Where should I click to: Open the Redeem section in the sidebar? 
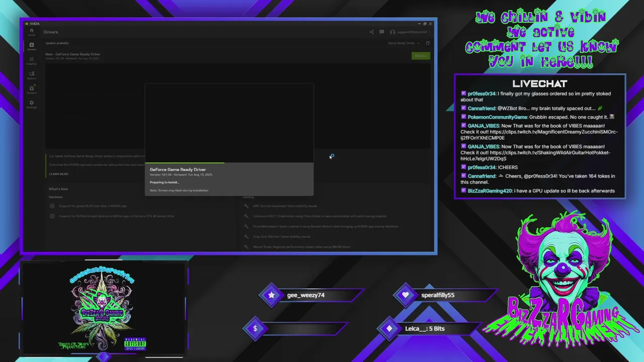(x=31, y=90)
